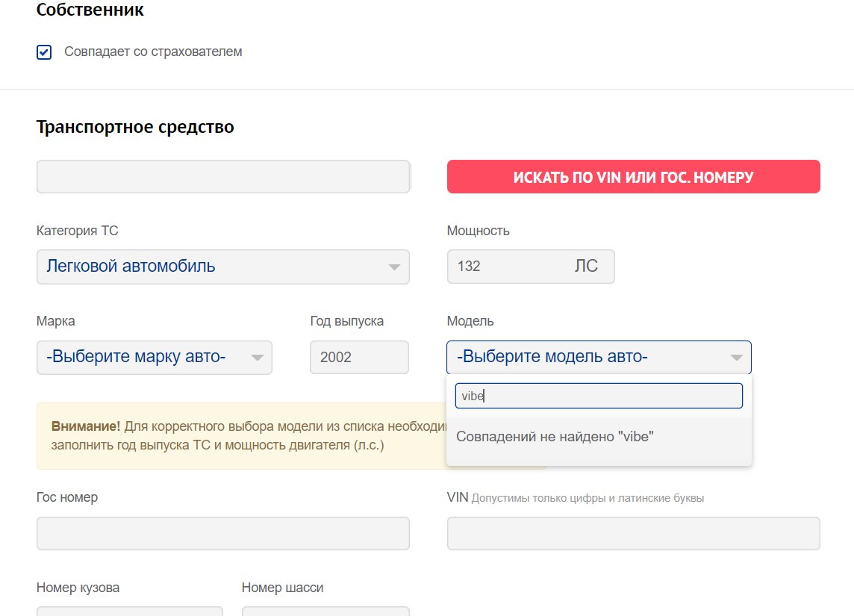Screen dimensions: 854x616
Task: Toggle the Совпадает со страхователем checkbox
Action: tap(44, 52)
